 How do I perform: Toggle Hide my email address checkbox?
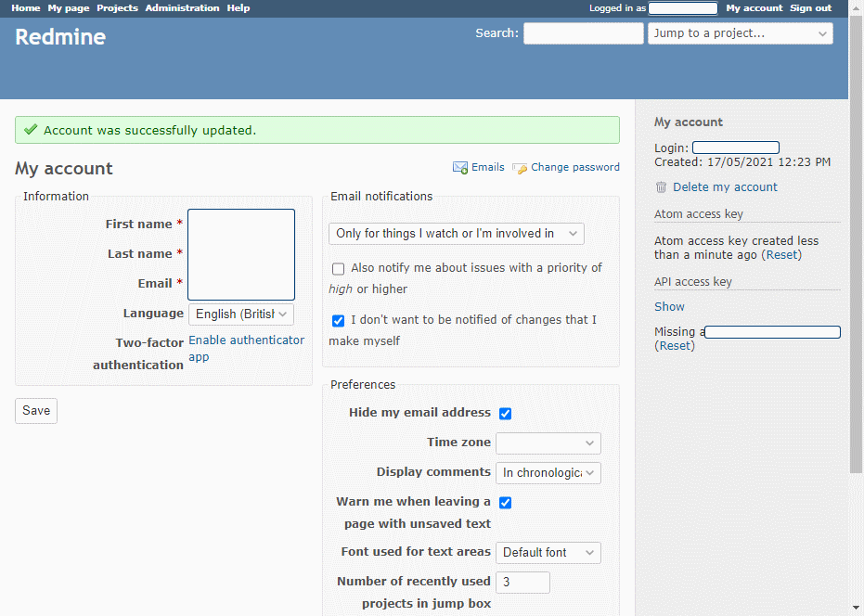[505, 413]
